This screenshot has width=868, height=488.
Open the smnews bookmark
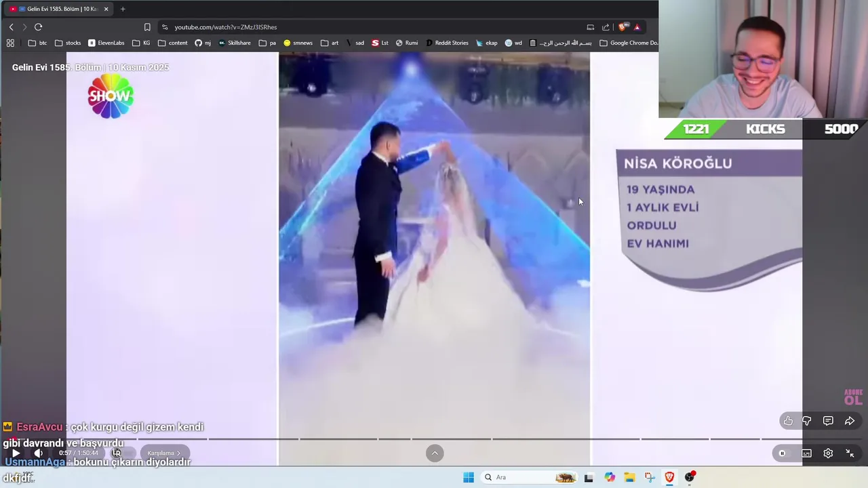click(298, 43)
